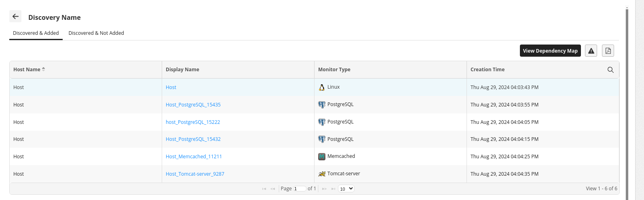The height and width of the screenshot is (200, 644).
Task: Switch to Discovered & Not Added tab
Action: pos(96,33)
